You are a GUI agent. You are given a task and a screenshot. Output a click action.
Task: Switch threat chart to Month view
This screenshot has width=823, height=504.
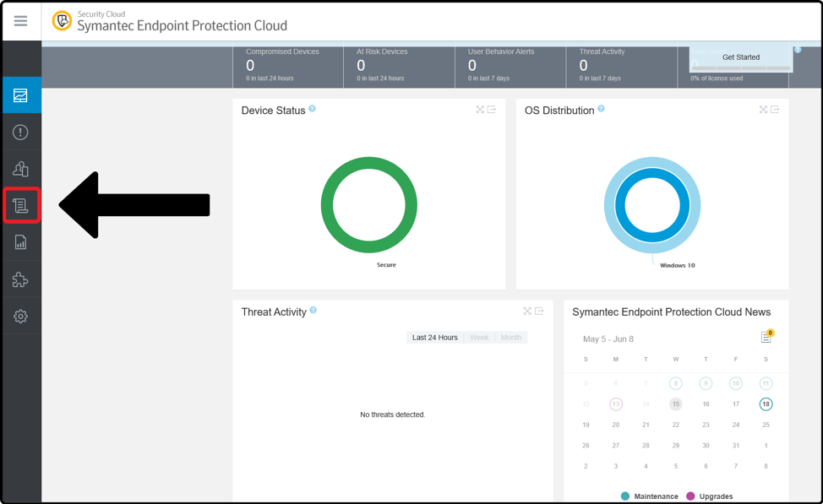coord(510,338)
